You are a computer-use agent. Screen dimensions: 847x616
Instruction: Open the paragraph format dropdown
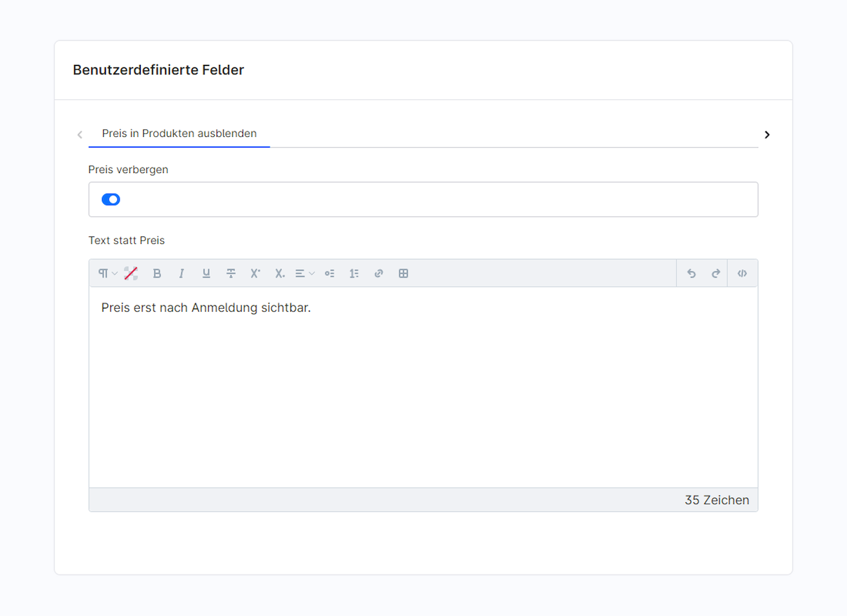click(107, 274)
